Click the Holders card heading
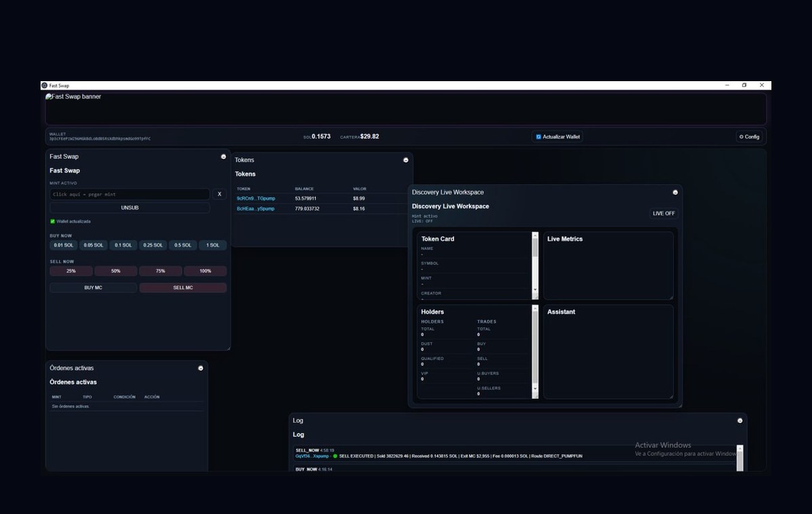The width and height of the screenshot is (812, 514). tap(432, 312)
